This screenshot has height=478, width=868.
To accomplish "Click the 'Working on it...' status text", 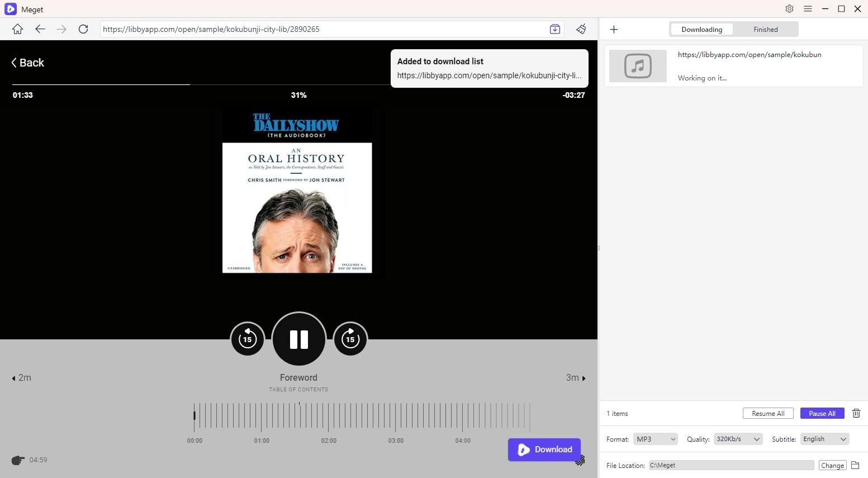I will pyautogui.click(x=702, y=78).
